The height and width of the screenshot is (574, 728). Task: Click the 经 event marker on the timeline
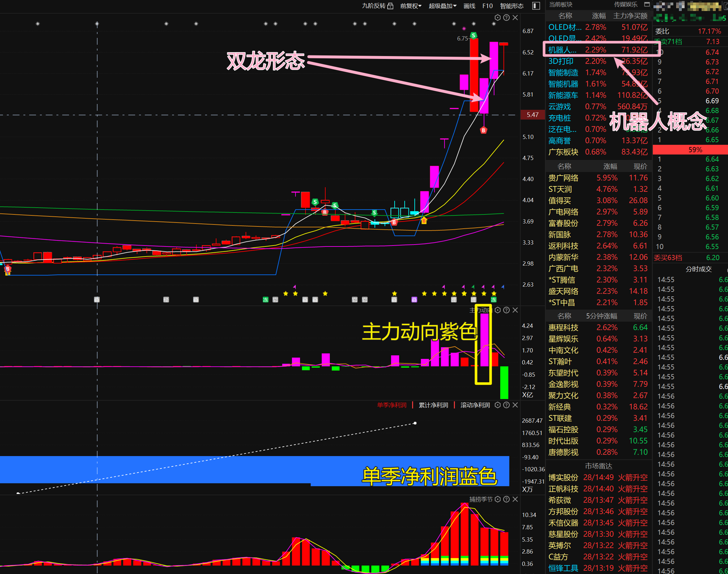coord(166,300)
